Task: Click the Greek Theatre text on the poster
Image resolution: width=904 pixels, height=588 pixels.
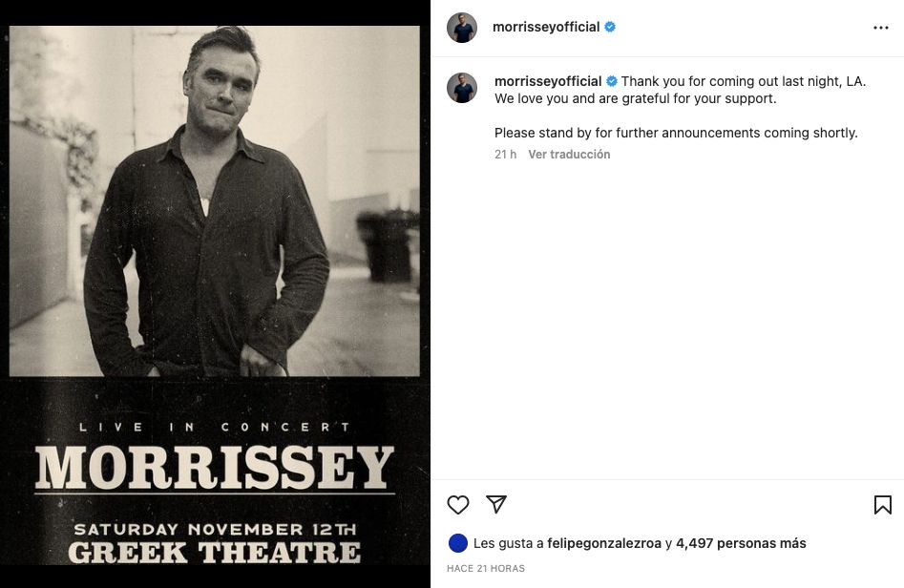Action: [x=215, y=553]
